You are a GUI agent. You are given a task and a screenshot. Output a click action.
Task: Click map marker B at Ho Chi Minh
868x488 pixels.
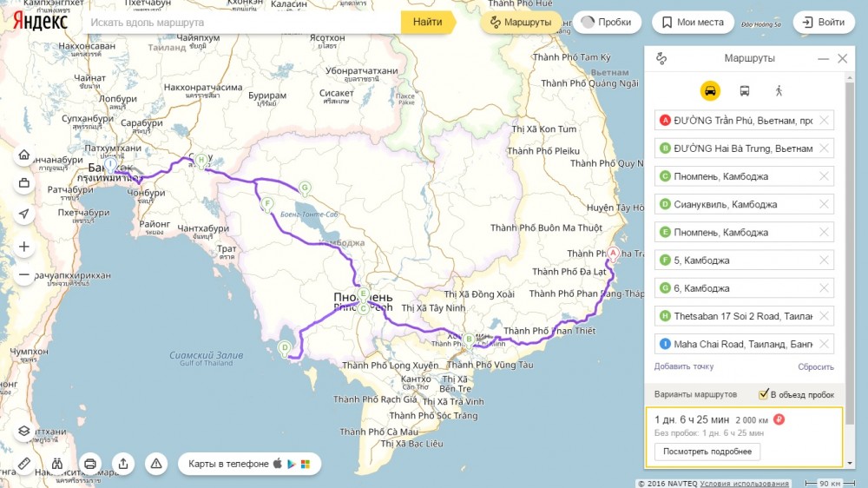pos(469,339)
